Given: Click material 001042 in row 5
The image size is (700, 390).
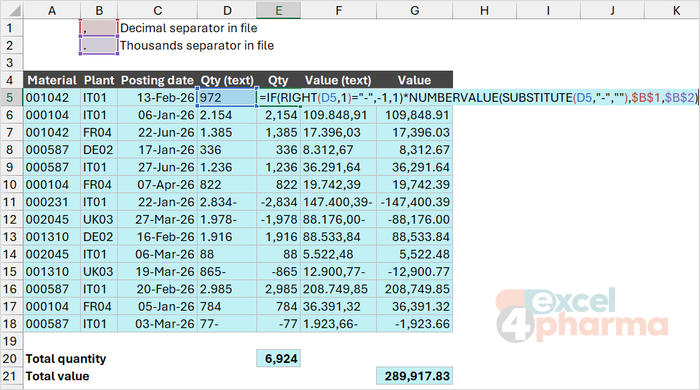Looking at the screenshot, I should (x=52, y=97).
